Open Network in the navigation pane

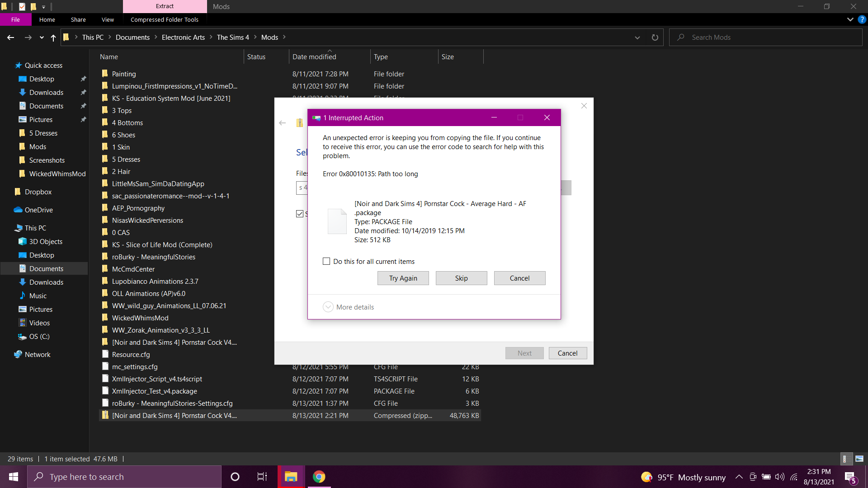coord(38,355)
